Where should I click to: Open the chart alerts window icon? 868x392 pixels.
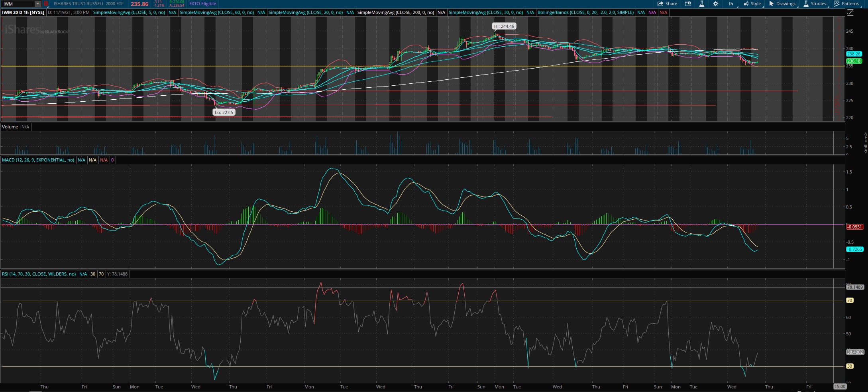688,4
